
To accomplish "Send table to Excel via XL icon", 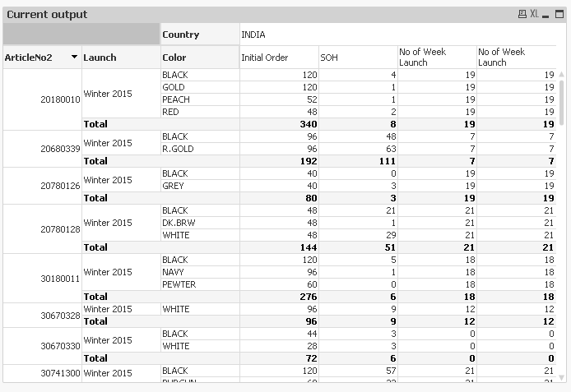I will point(534,14).
